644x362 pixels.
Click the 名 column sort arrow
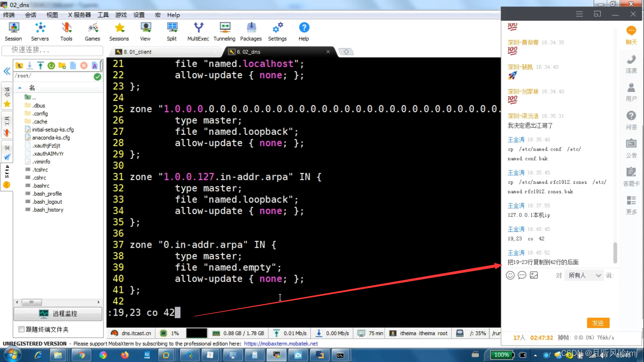pyautogui.click(x=20, y=88)
